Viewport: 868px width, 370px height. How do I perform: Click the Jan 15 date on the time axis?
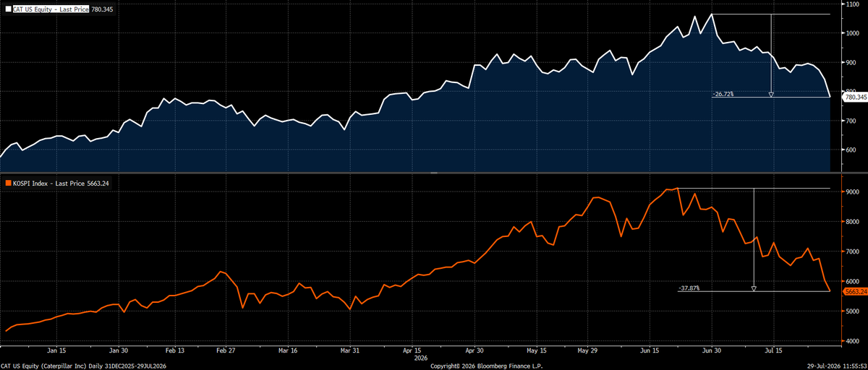tap(55, 349)
